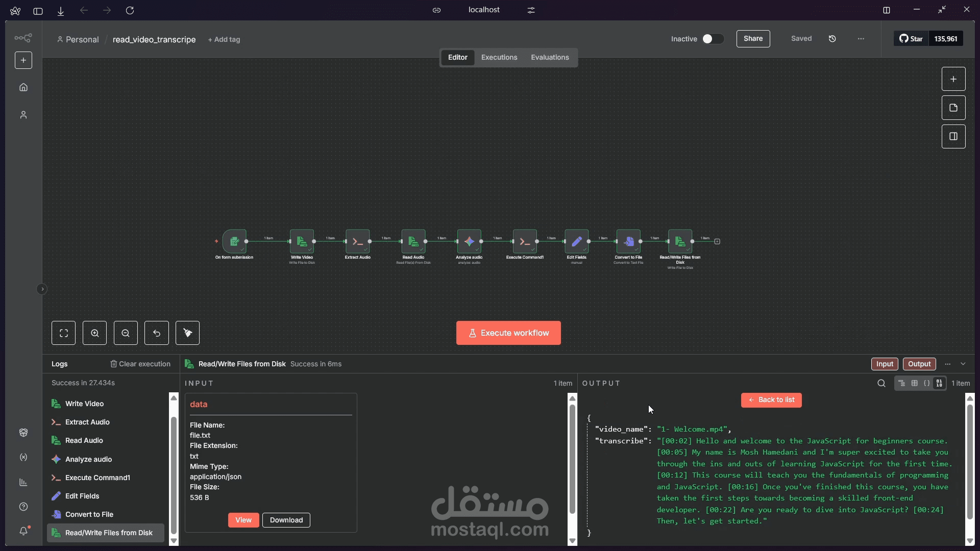Toggle the Inactive workflow switch
Image resolution: width=980 pixels, height=551 pixels.
713,39
